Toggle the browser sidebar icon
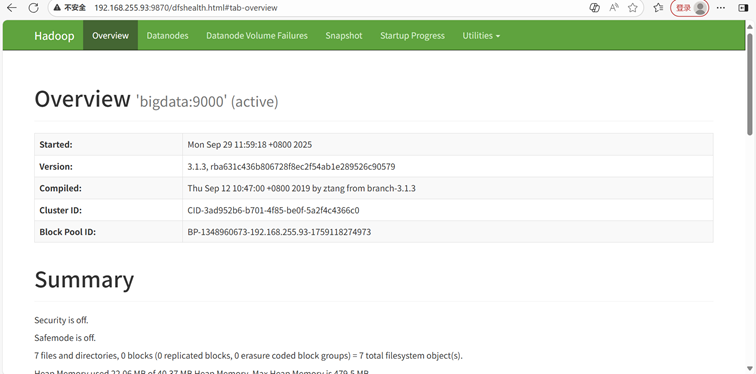Image resolution: width=756 pixels, height=374 pixels. (743, 8)
